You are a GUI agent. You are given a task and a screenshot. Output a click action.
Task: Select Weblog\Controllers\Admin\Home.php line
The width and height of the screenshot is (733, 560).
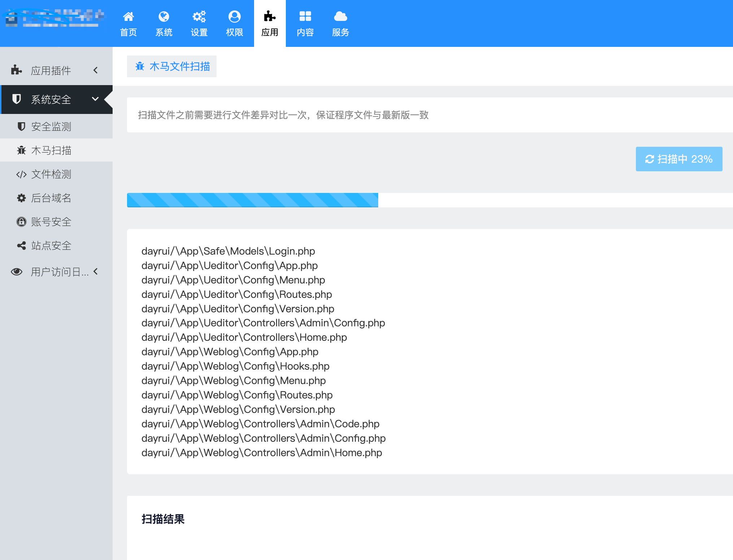click(x=262, y=453)
